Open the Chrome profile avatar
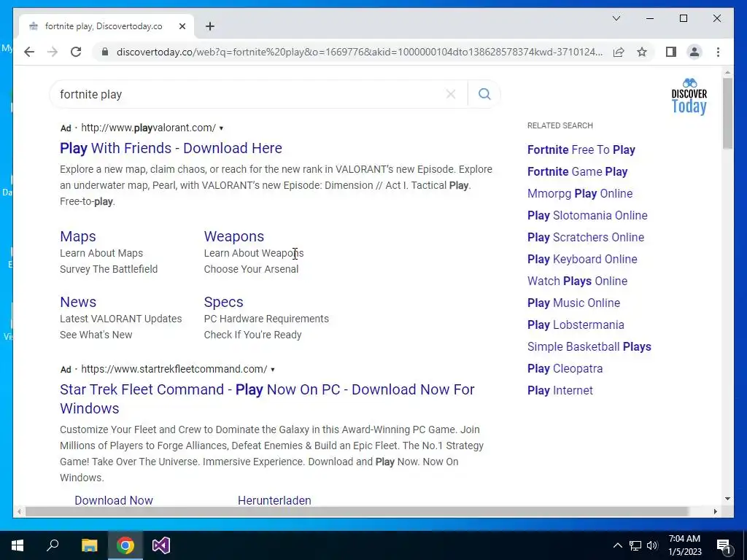 tap(694, 52)
